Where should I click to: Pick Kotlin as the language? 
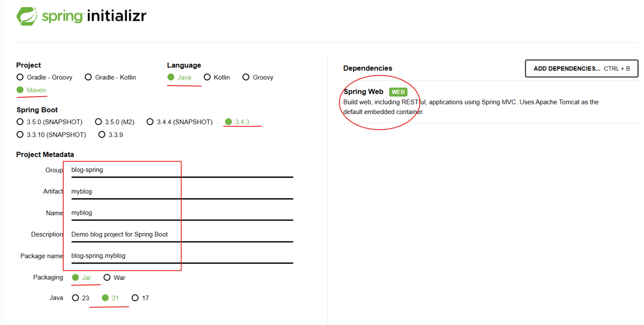click(x=217, y=77)
